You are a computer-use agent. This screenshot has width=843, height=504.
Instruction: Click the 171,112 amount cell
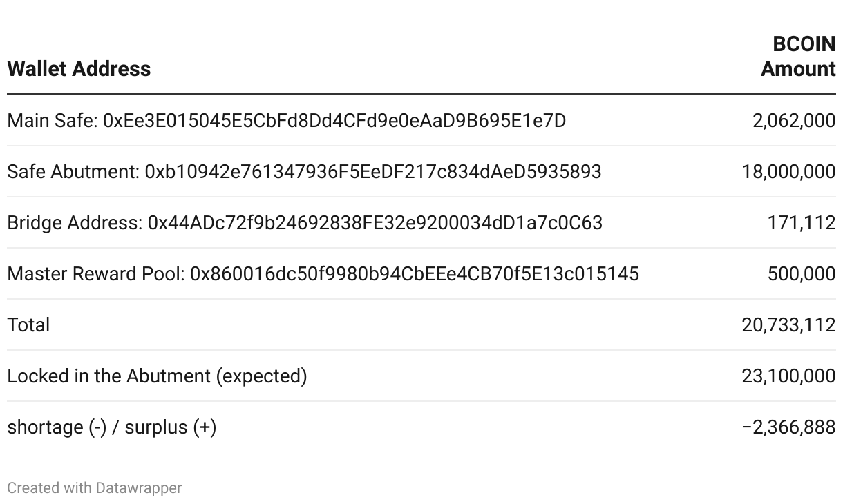point(802,223)
